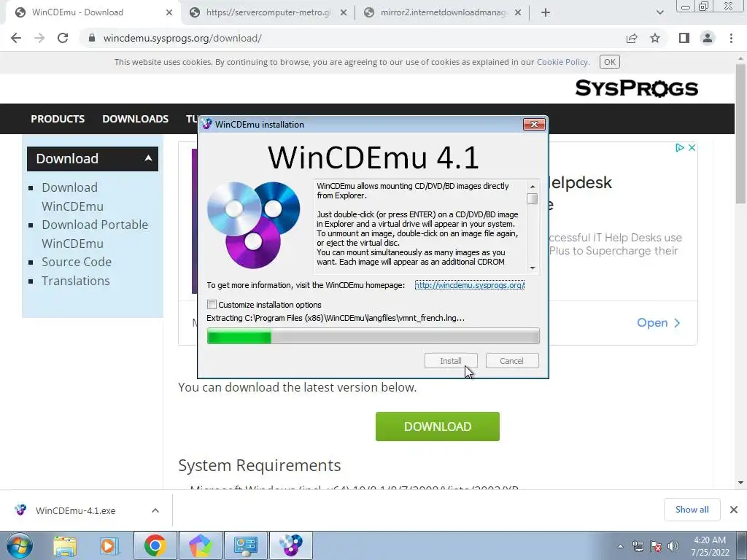The image size is (747, 560).
Task: Click the network tray icon
Action: pos(638,546)
